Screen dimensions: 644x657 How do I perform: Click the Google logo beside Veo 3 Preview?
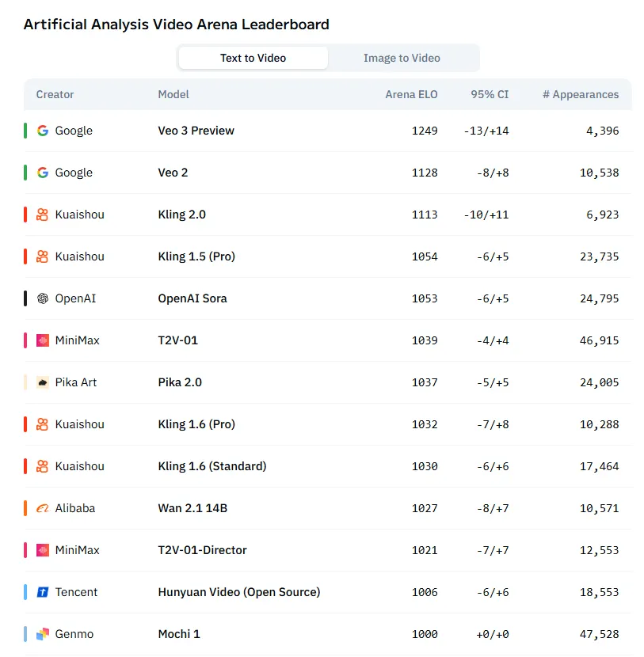[x=43, y=131]
